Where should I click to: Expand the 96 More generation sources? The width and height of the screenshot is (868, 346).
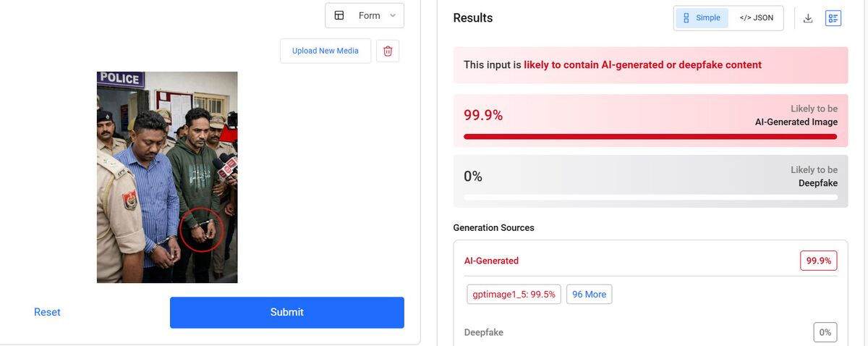pyautogui.click(x=589, y=295)
